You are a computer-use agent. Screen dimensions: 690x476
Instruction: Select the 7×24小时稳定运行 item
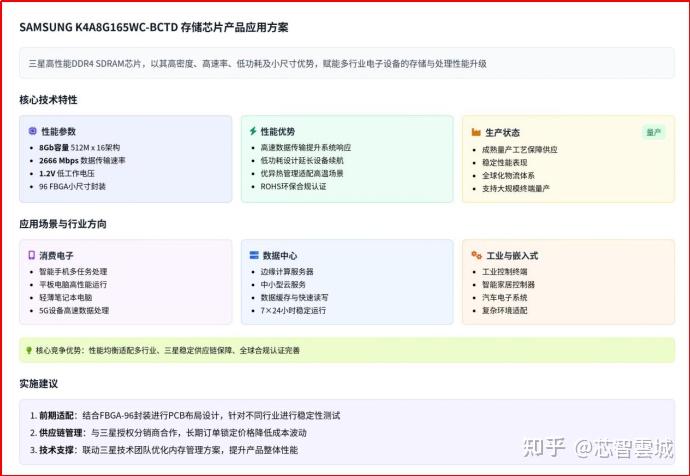tap(293, 310)
